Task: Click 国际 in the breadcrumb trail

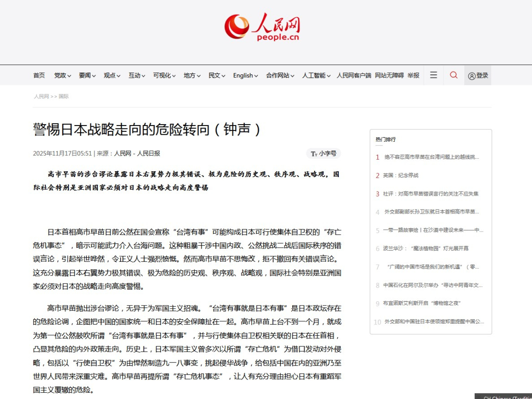Action: pyautogui.click(x=64, y=96)
